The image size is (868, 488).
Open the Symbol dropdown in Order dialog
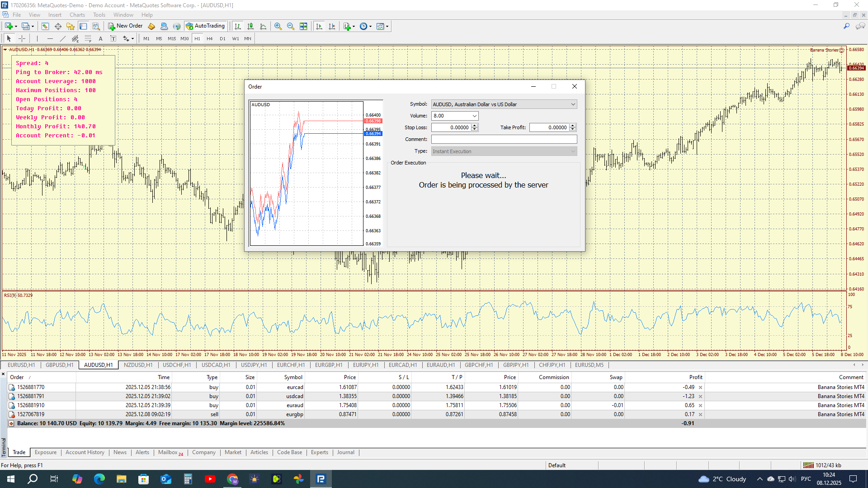573,104
